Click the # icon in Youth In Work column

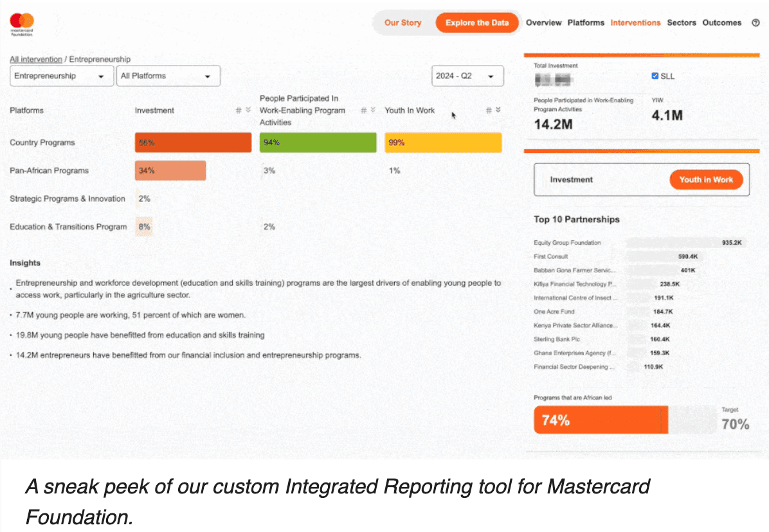coord(488,111)
